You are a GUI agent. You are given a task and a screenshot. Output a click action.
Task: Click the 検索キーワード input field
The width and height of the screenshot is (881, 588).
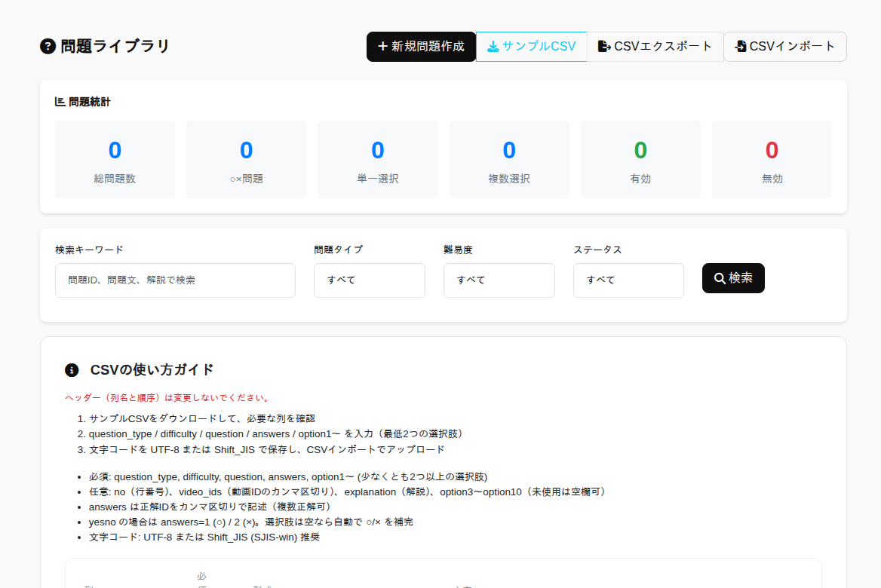175,280
